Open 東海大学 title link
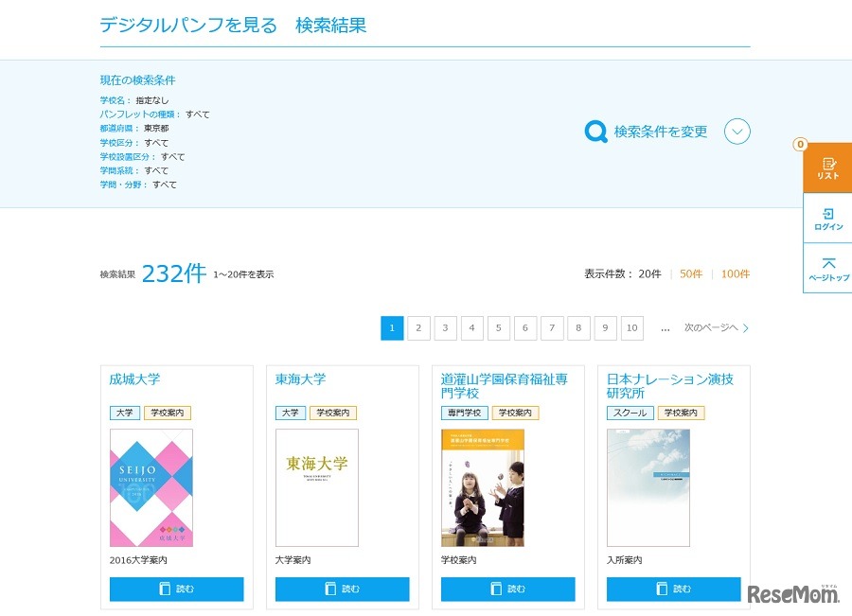 pos(300,379)
